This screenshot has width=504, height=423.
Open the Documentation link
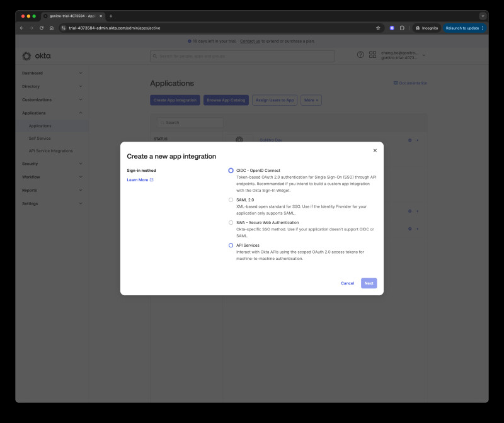pyautogui.click(x=411, y=83)
